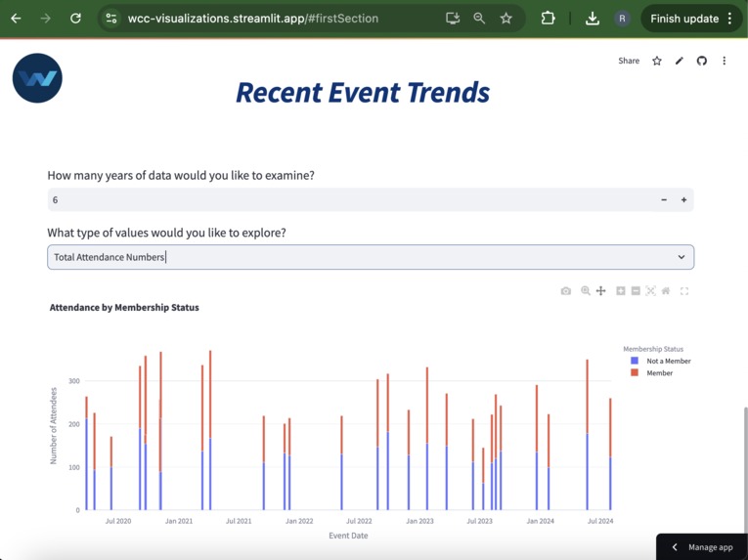
Task: Open browser downloads icon
Action: (x=592, y=19)
